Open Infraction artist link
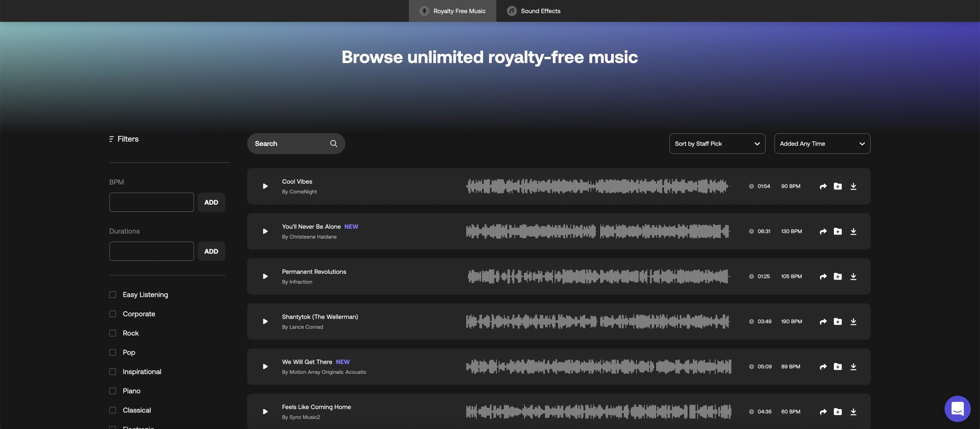Screen dimensions: 980x429 (301, 282)
